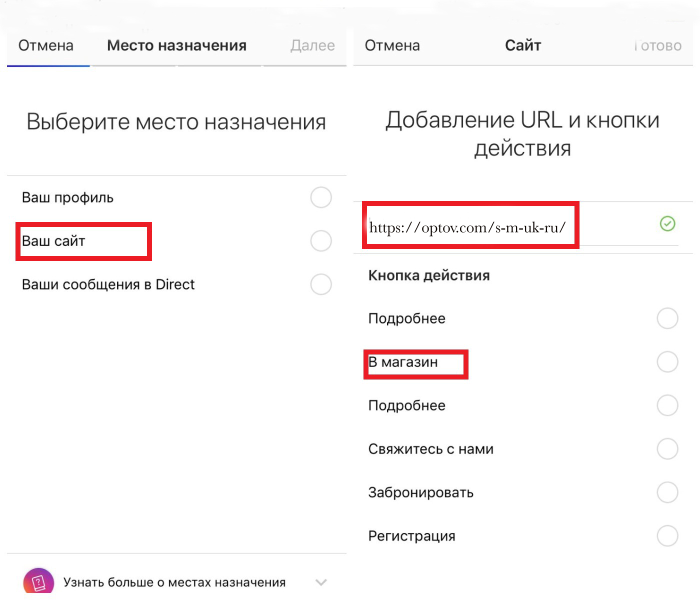Click the 'Свяжитесь с нами' label
Viewport: 700px width, 600px height.
click(x=431, y=449)
